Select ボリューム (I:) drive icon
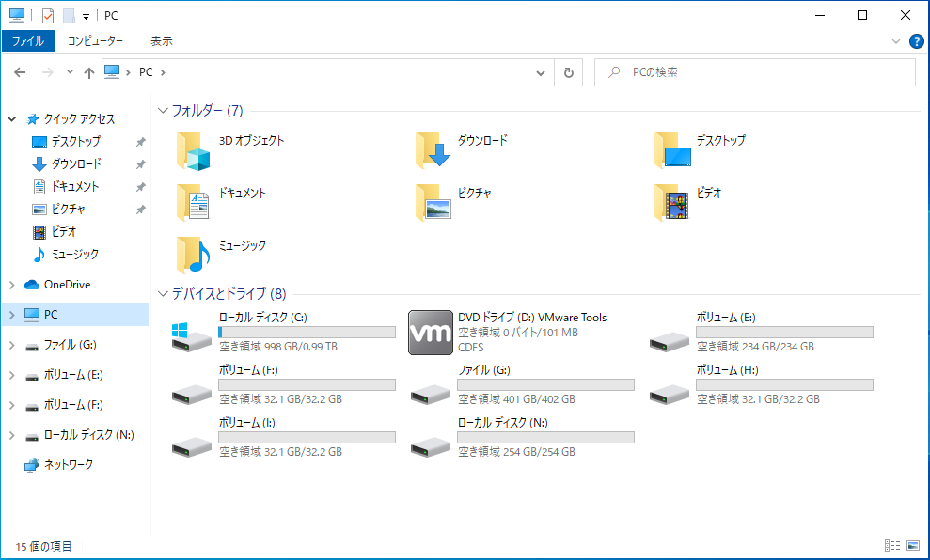 coord(192,445)
